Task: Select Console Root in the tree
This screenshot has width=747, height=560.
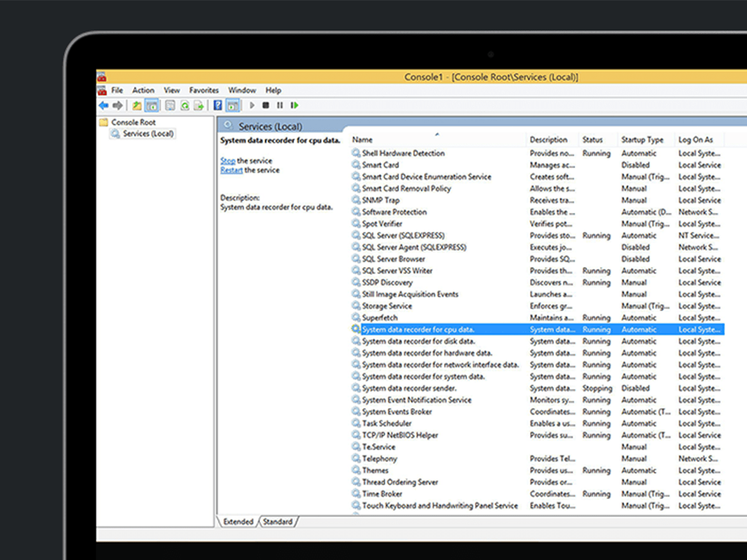Action: point(133,123)
